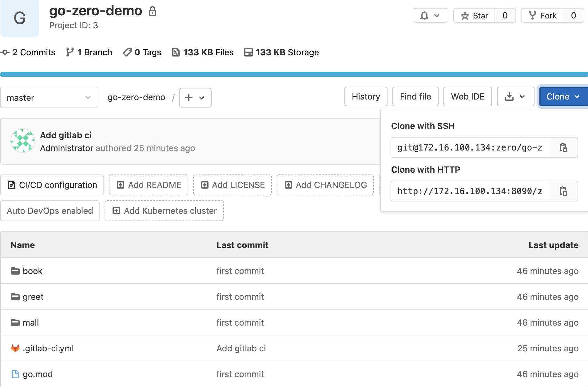Open the 133 KB Storage link
The height and width of the screenshot is (387, 588).
[x=281, y=52]
